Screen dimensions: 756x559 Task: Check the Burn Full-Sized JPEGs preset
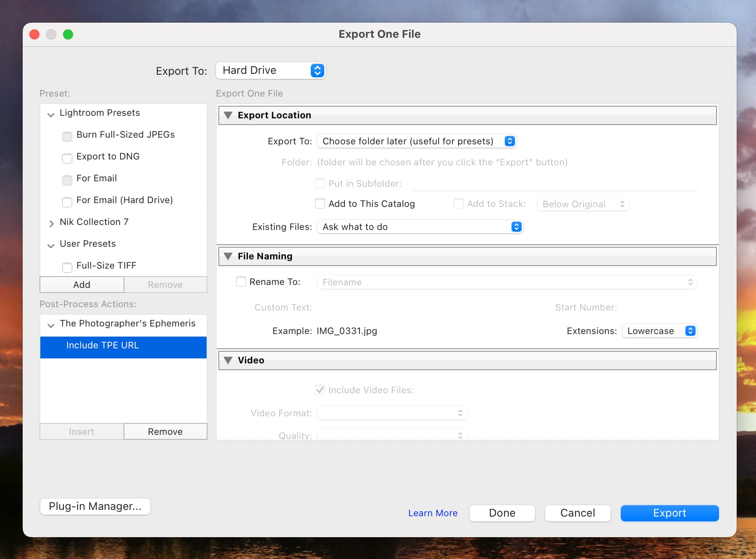(67, 136)
